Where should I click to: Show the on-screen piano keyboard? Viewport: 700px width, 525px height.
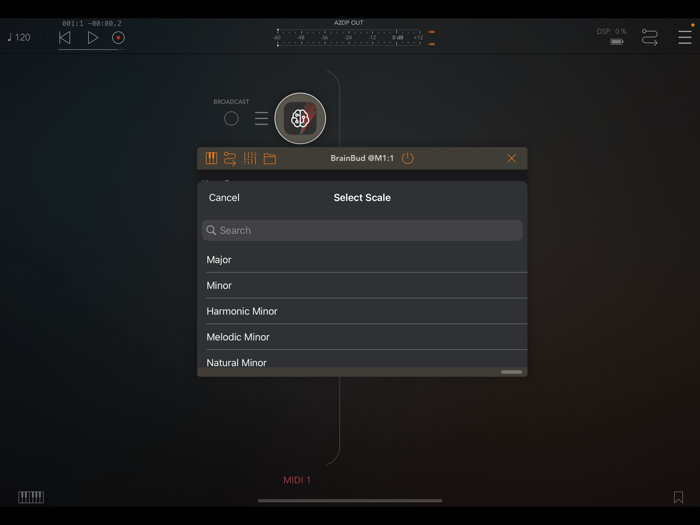tap(31, 497)
